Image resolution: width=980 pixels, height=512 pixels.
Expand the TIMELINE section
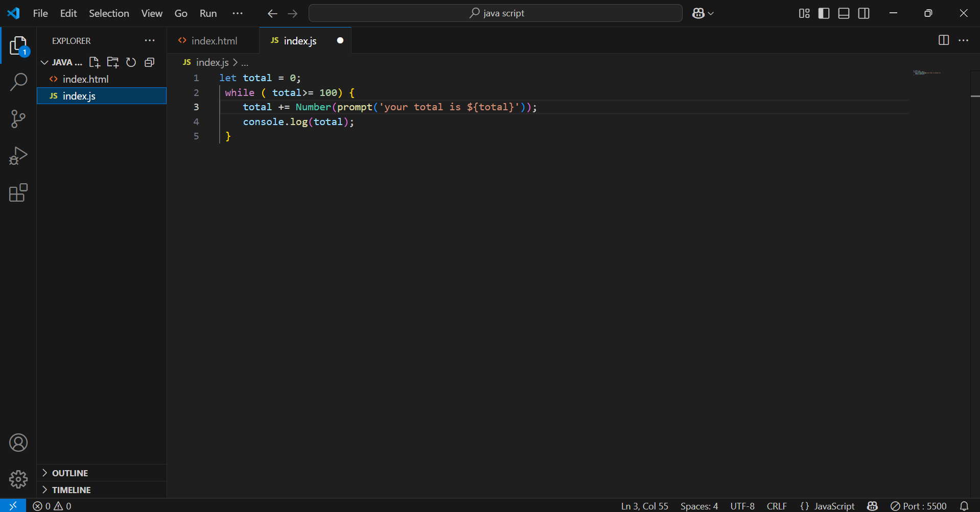(71, 490)
